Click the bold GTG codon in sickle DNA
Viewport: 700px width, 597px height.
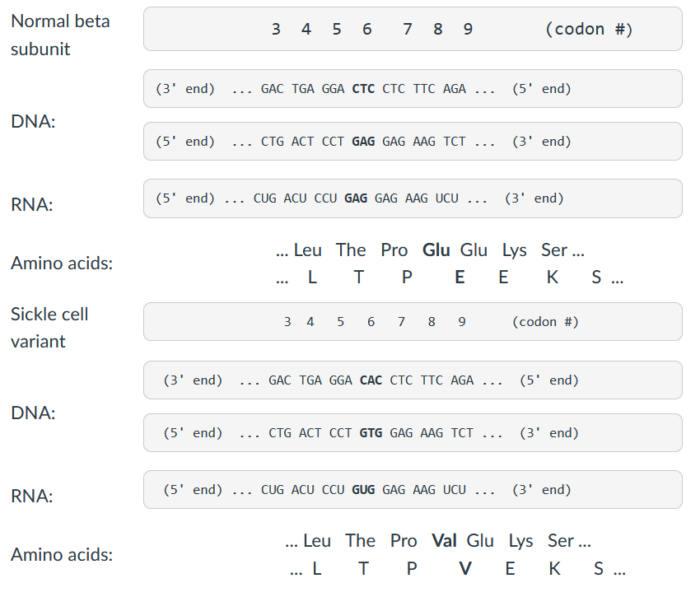point(371,433)
